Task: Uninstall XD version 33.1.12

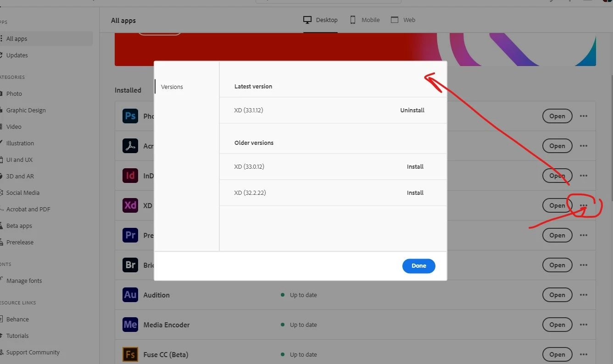Action: [412, 110]
